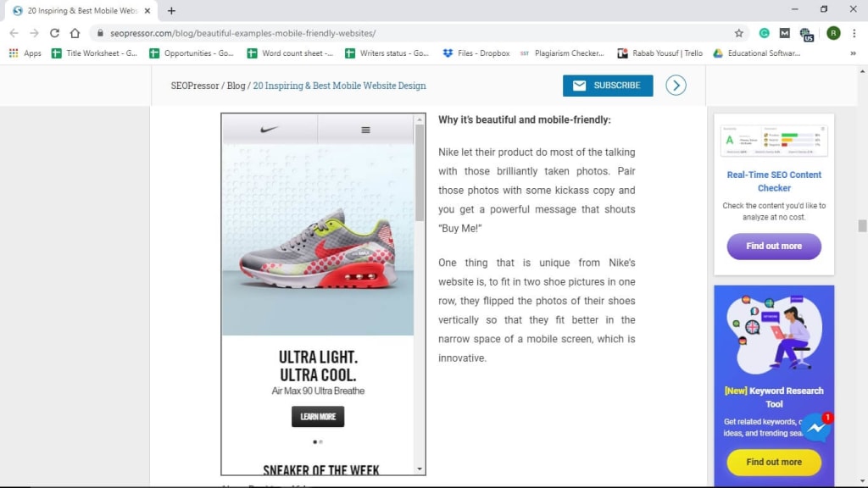This screenshot has height=488, width=868.
Task: Go to the Blog breadcrumb link
Action: (x=236, y=86)
